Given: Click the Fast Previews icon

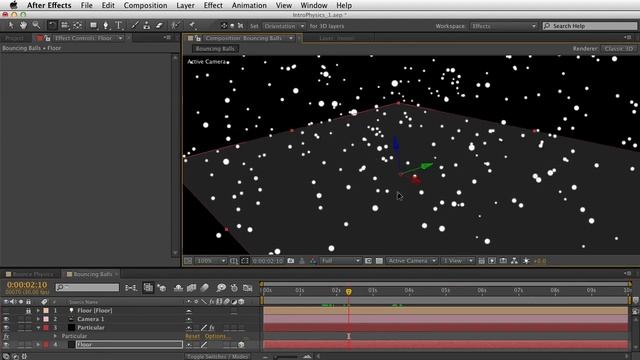Looking at the screenshot, I should tap(492, 260).
